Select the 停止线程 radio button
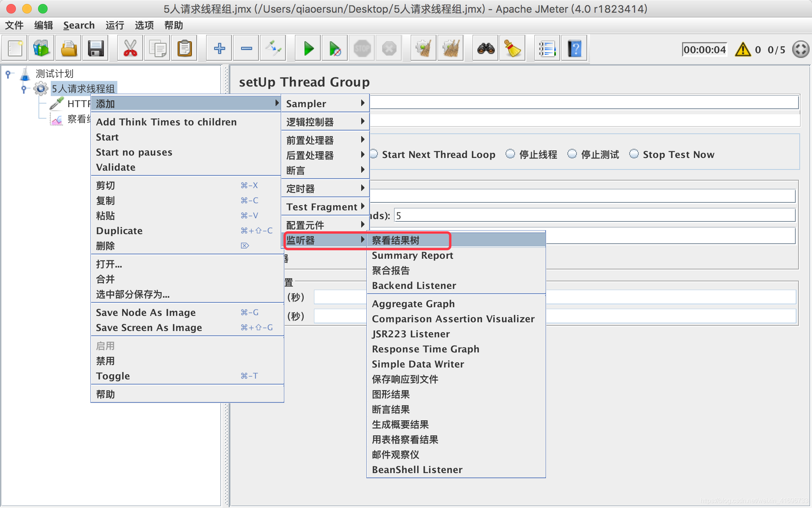The width and height of the screenshot is (812, 508). click(510, 154)
